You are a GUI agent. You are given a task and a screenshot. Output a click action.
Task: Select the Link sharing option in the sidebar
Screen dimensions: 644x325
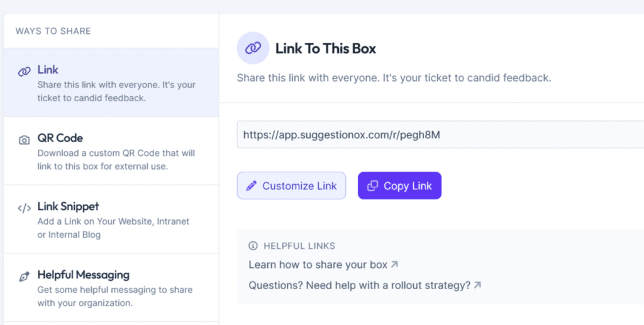click(x=111, y=83)
